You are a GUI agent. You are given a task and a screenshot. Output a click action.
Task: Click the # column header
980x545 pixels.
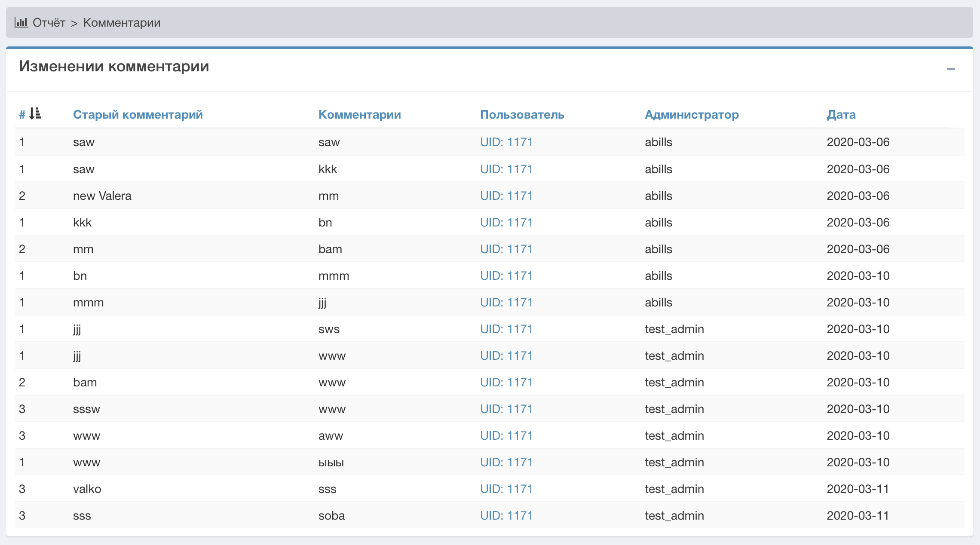coord(22,114)
